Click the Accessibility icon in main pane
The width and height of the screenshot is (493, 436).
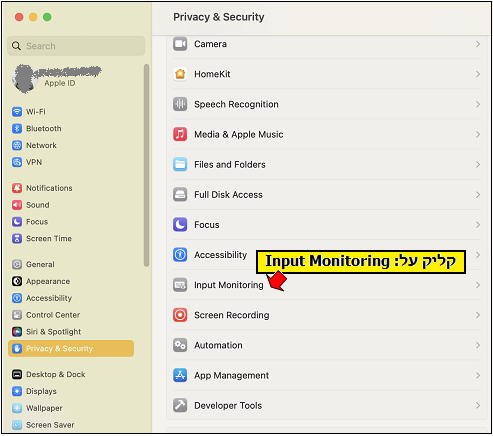tap(180, 255)
